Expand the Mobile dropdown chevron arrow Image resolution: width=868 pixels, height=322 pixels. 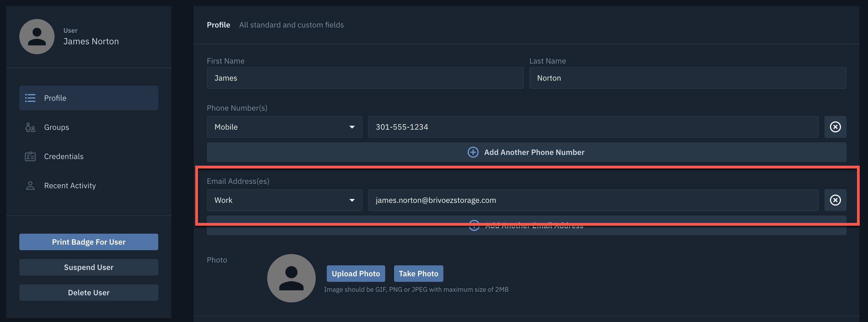[x=352, y=127]
